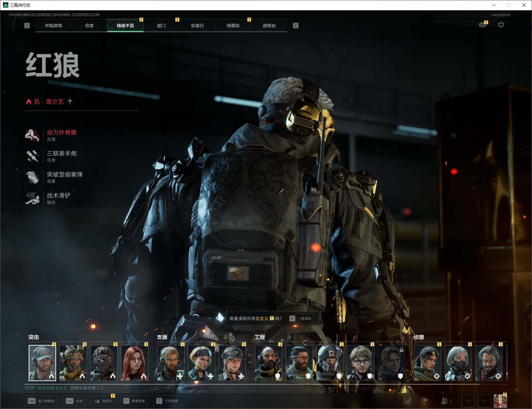Select the engineer with orange-tinted glasses

coord(299,363)
